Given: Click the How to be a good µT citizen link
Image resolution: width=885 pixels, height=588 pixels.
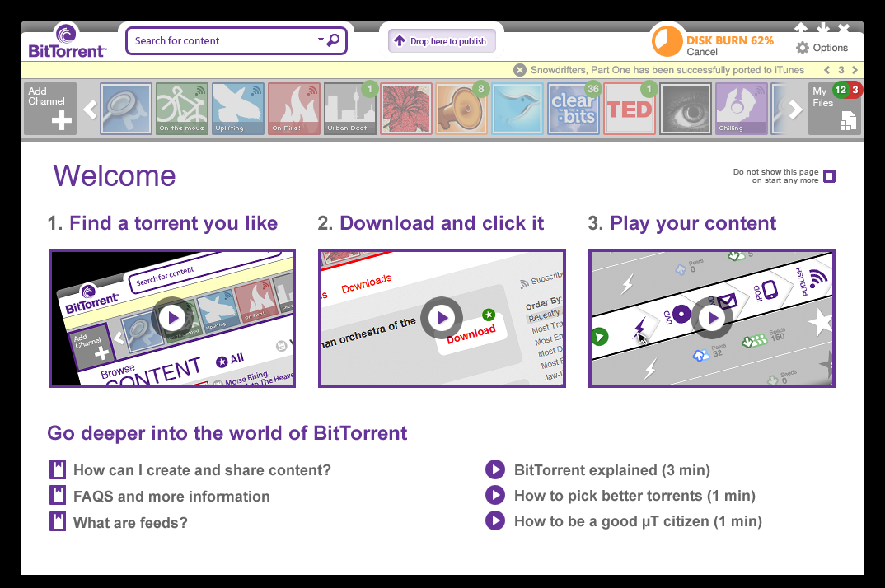Looking at the screenshot, I should 638,521.
